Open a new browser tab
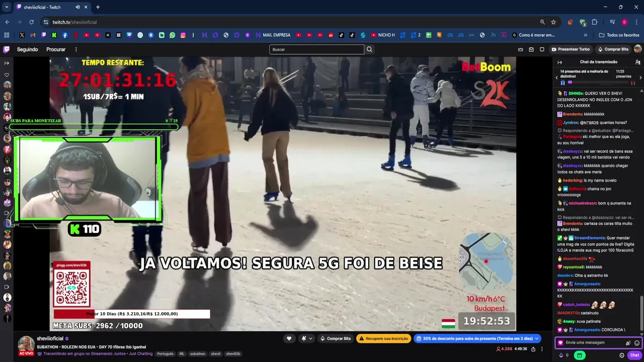The height and width of the screenshot is (362, 644). [98, 7]
